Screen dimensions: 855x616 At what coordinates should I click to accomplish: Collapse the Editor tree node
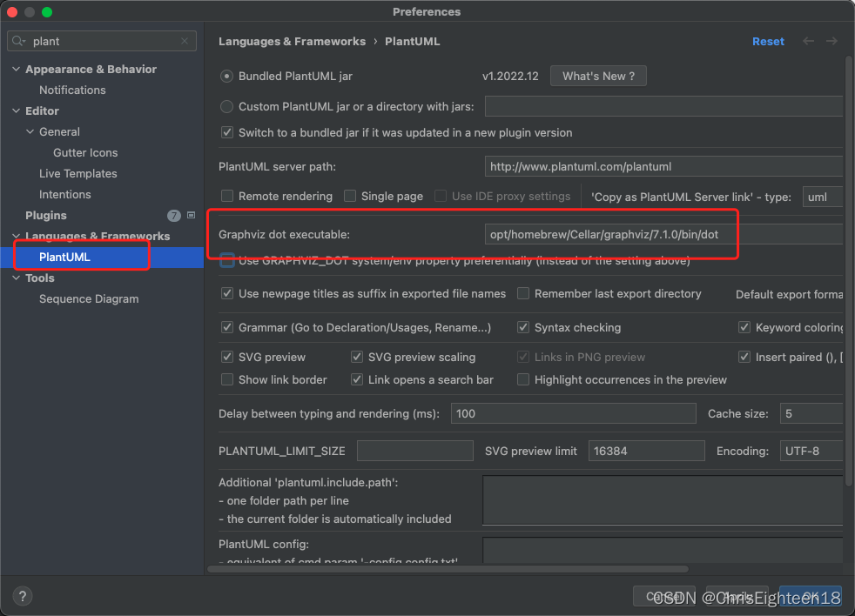pos(16,110)
